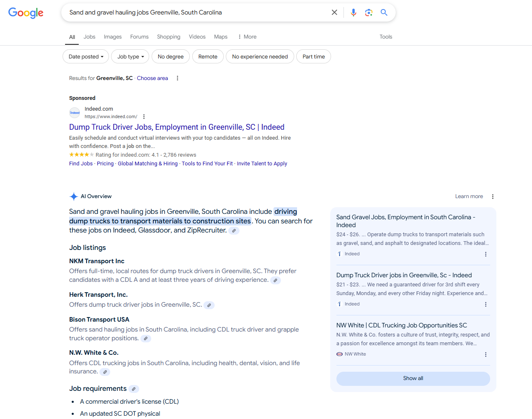532x419 pixels.
Task: Click Learn more about AI Overview
Action: tap(469, 196)
